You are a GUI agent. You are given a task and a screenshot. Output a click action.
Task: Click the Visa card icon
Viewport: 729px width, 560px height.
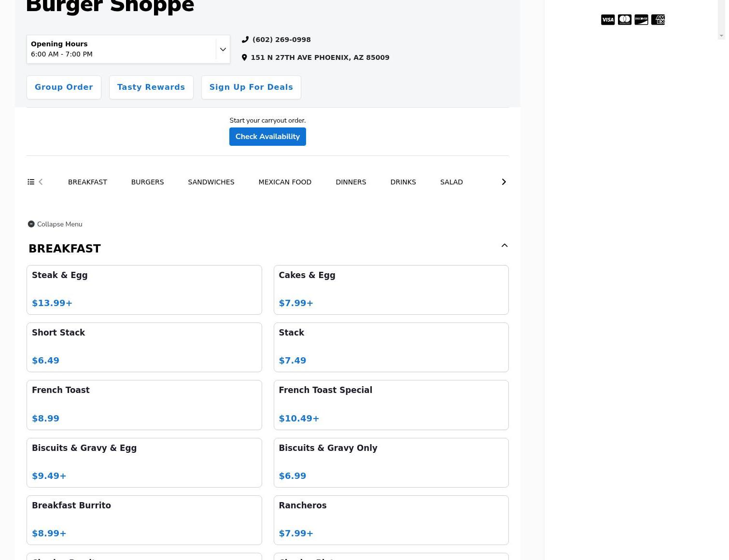point(608,20)
